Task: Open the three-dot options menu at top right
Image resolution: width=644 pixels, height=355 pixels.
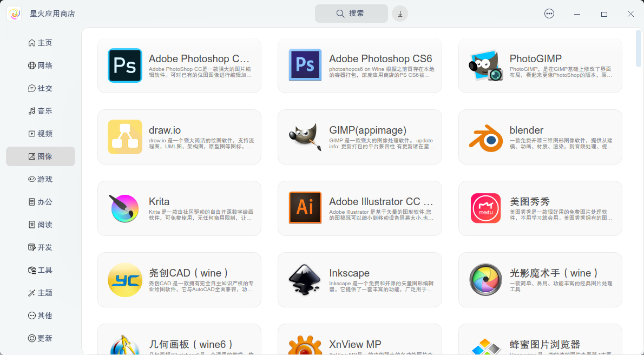Action: point(549,14)
